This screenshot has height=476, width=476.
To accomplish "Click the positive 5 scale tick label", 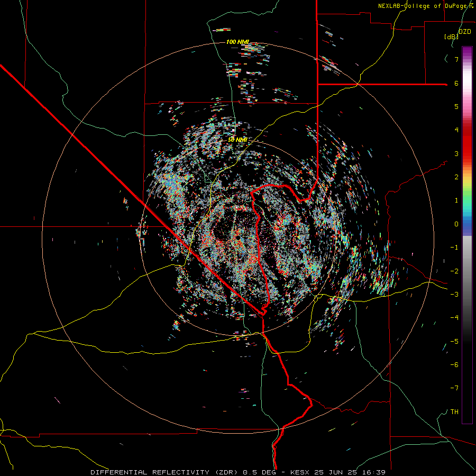I will [x=456, y=106].
